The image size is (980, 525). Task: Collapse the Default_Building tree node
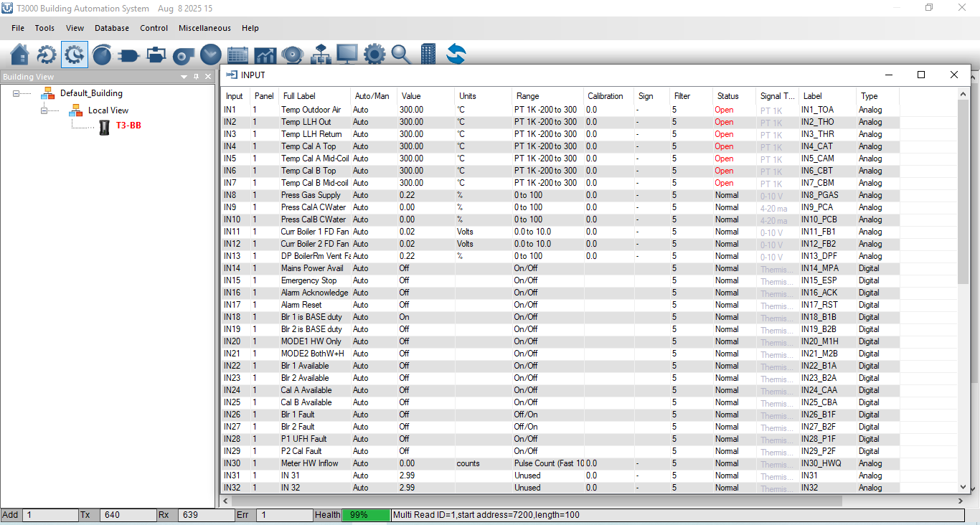click(16, 93)
